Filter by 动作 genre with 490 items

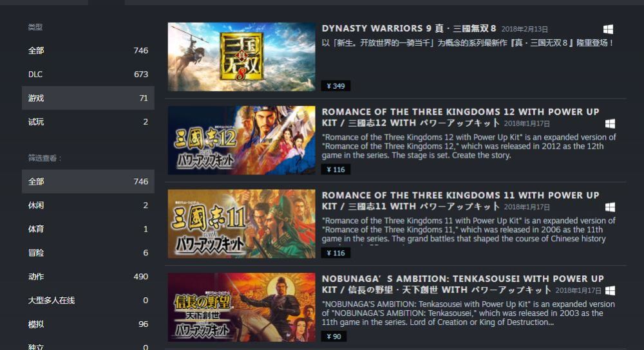pos(88,277)
